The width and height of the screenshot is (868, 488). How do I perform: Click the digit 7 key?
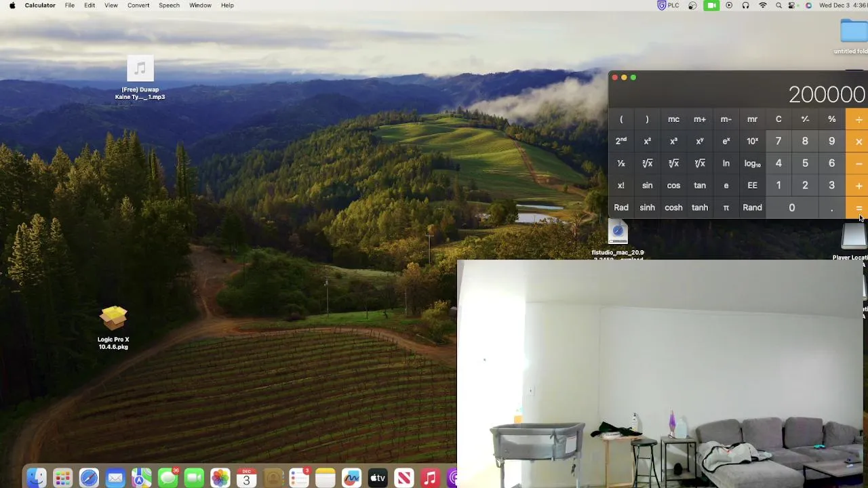pyautogui.click(x=778, y=142)
